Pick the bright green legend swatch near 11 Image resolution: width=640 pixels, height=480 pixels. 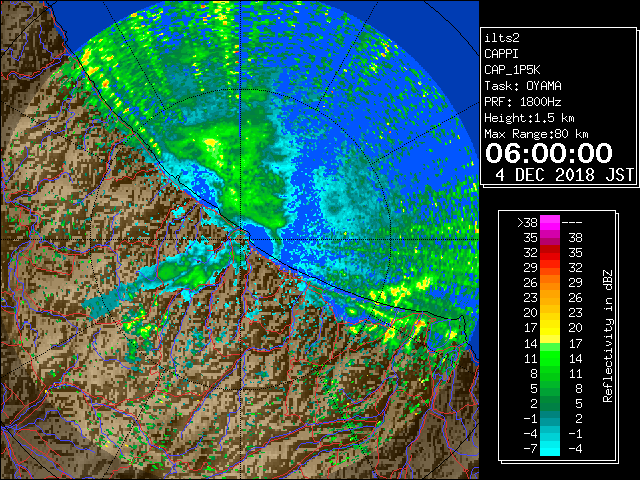[550, 358]
